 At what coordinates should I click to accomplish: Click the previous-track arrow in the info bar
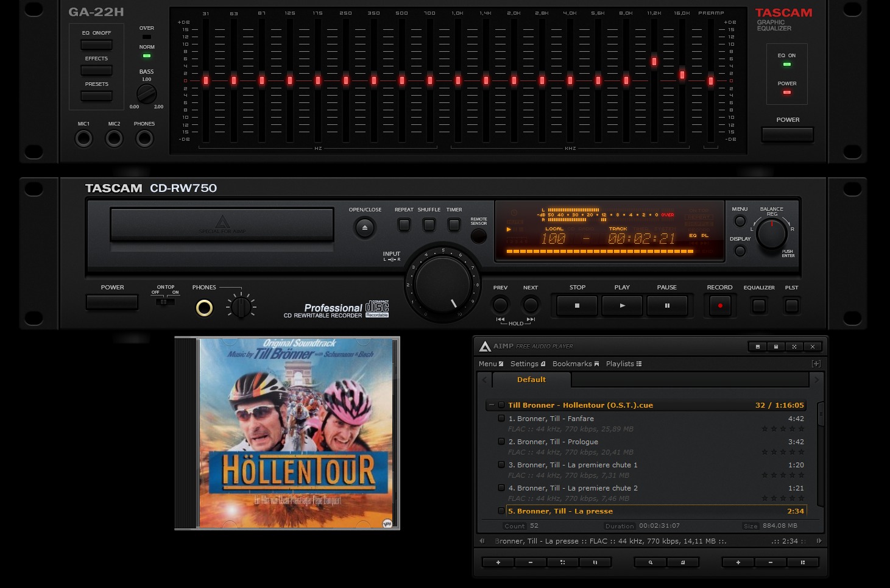tap(482, 541)
